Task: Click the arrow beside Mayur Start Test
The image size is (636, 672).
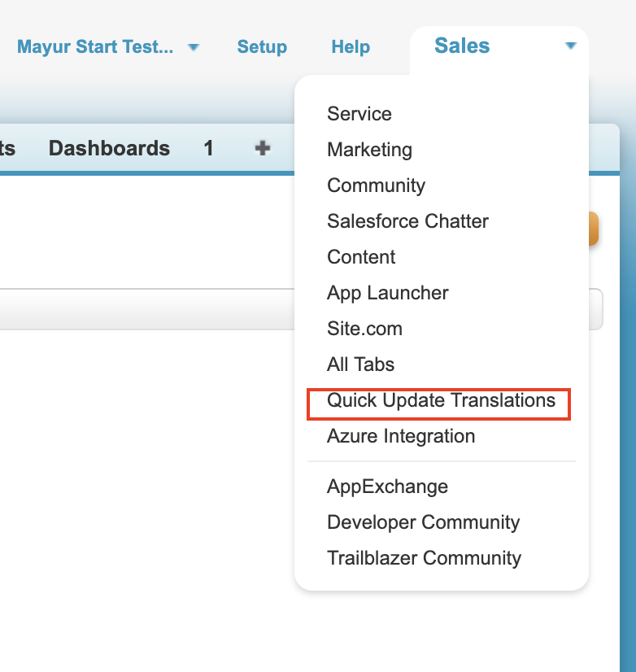Action: click(x=194, y=47)
